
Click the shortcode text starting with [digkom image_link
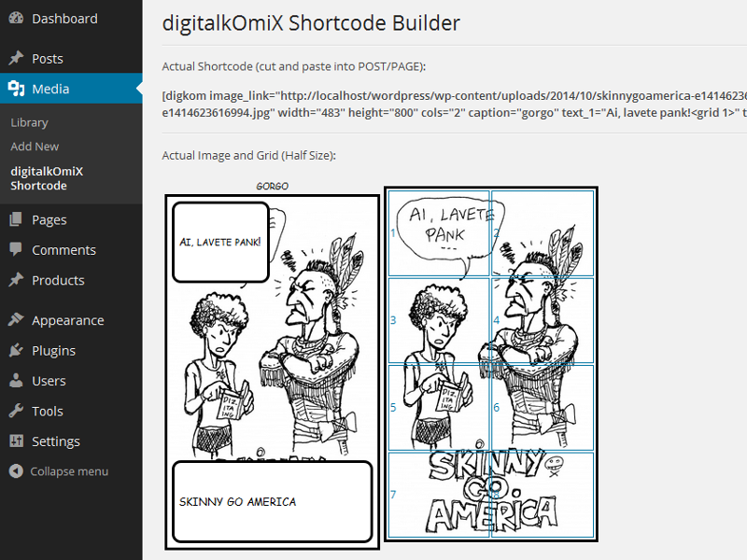[x=455, y=96]
